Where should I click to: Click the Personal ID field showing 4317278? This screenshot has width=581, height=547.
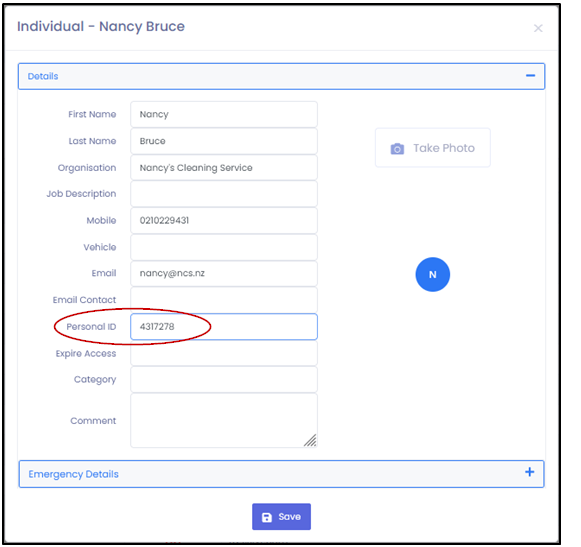click(x=224, y=326)
